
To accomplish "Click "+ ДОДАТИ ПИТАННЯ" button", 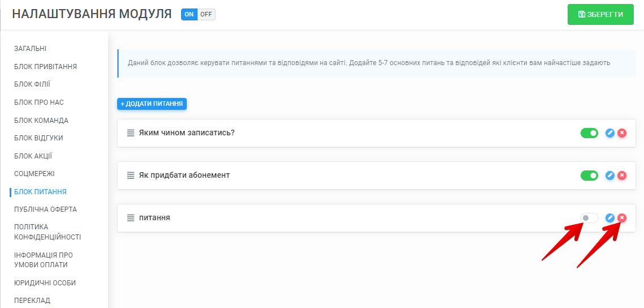I will click(152, 104).
